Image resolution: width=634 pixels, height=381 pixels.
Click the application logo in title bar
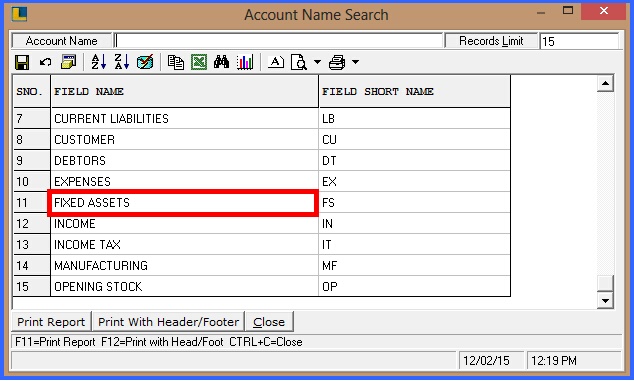pos(19,14)
